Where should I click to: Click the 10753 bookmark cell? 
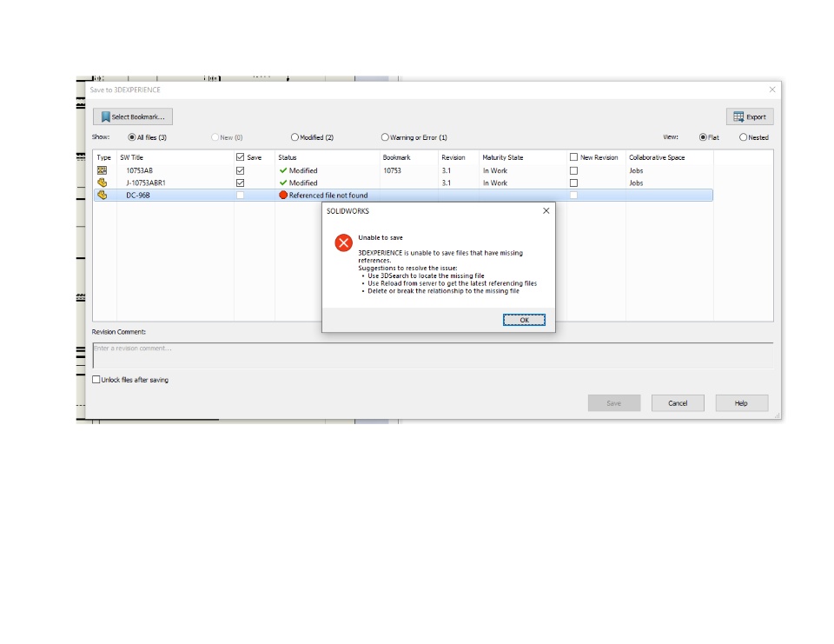[392, 170]
